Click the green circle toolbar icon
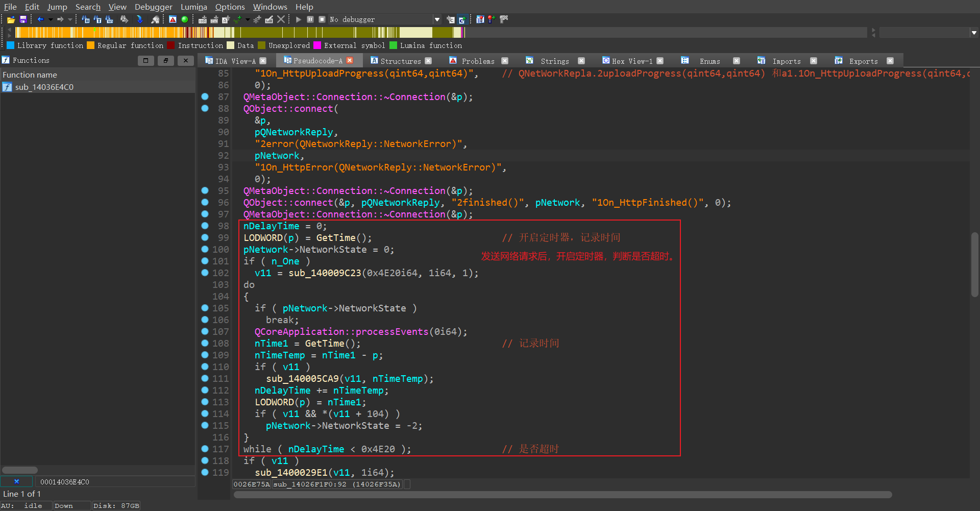Screen dimensions: 980x511 [185, 19]
